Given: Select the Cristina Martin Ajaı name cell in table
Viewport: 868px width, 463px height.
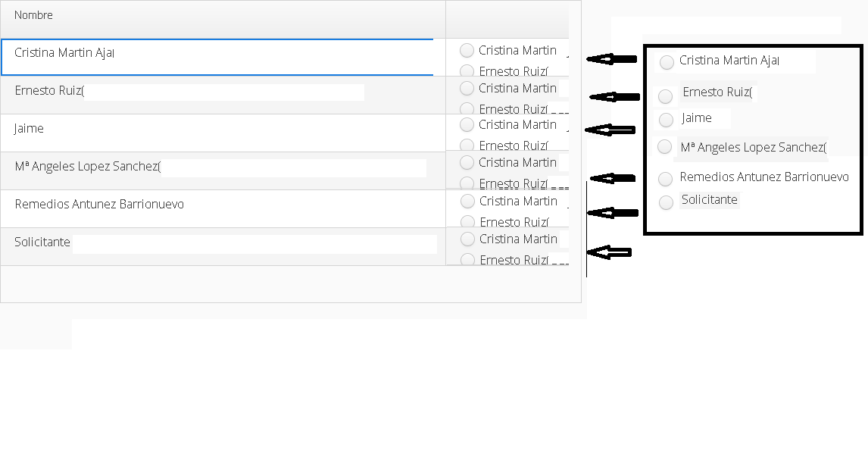Looking at the screenshot, I should [64, 53].
